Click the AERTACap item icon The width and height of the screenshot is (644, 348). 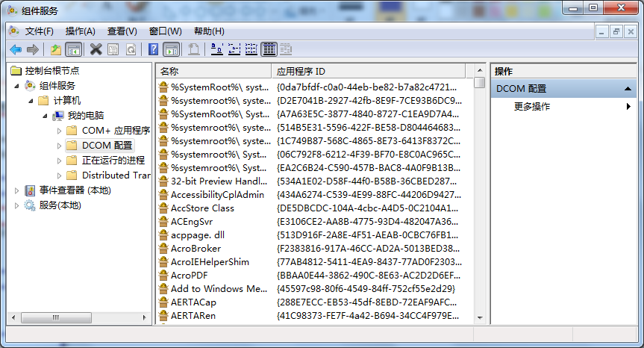coord(163,302)
